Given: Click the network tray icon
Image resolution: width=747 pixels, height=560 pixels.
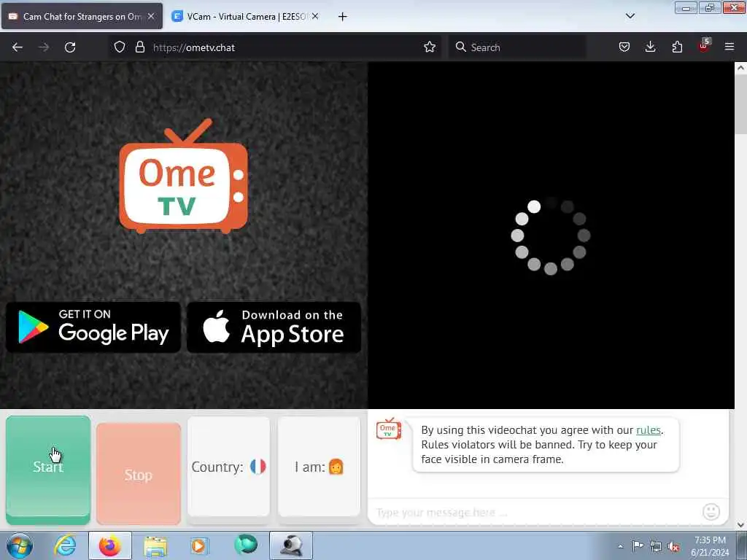Looking at the screenshot, I should 656,546.
